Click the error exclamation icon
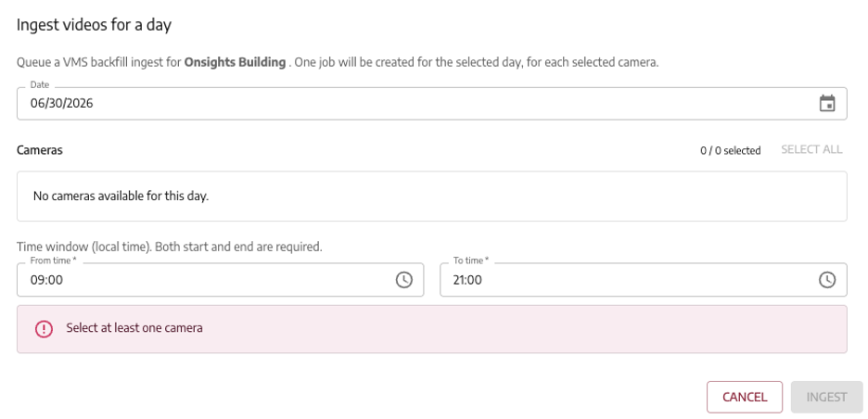Screen dimensions: 868x419 pos(44,329)
